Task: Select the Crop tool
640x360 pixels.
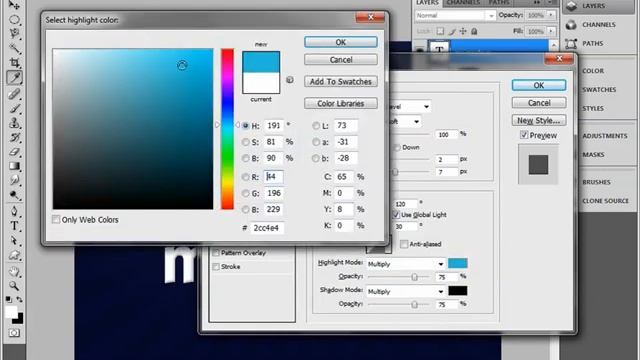Action: (14, 62)
